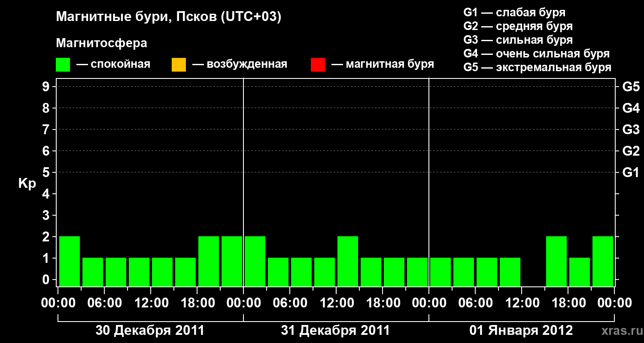The height and width of the screenshot is (343, 644).
Task: Click the 'Магнитосфера' heading
Action: pyautogui.click(x=102, y=43)
